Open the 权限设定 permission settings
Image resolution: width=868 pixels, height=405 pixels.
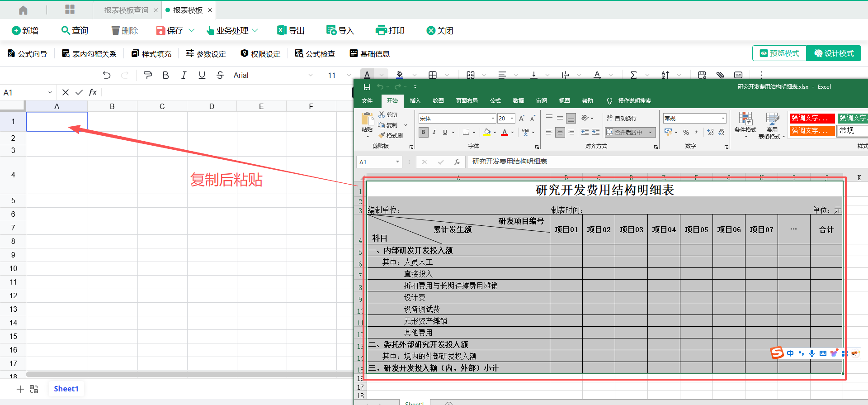click(x=260, y=54)
